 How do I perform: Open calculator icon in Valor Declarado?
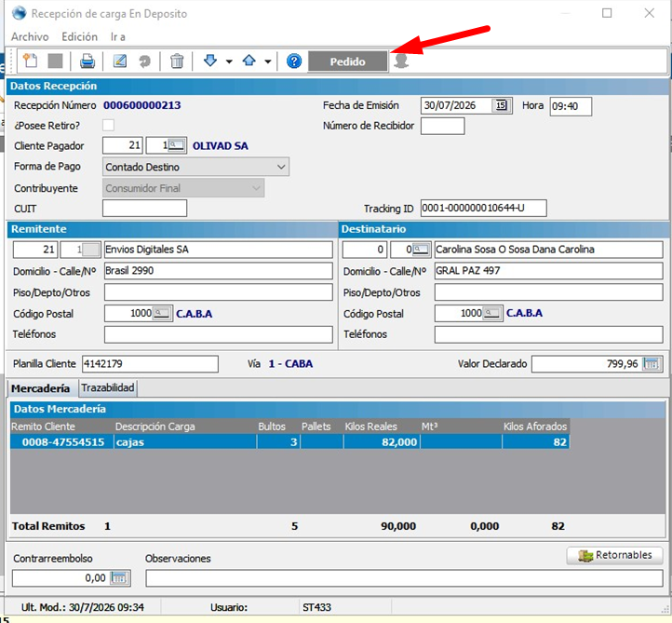pos(651,364)
